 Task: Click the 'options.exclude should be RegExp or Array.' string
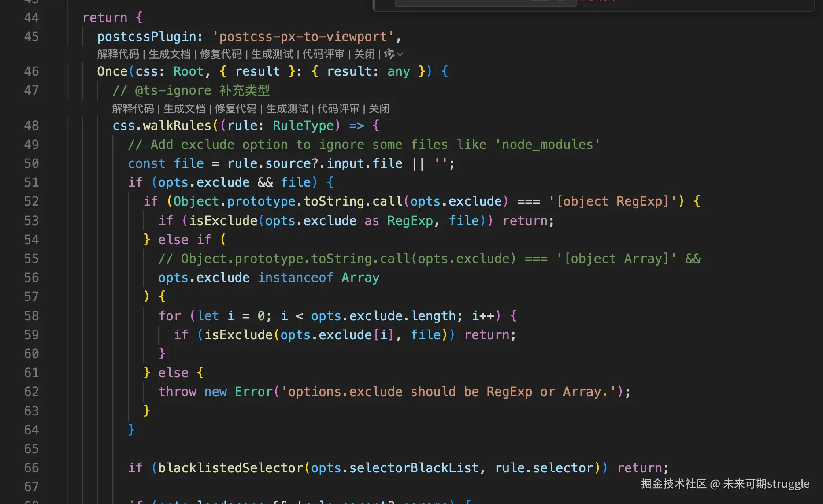[449, 392]
